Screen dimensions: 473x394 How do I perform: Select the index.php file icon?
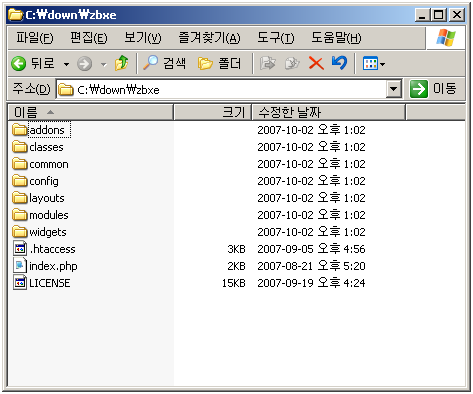click(x=20, y=266)
